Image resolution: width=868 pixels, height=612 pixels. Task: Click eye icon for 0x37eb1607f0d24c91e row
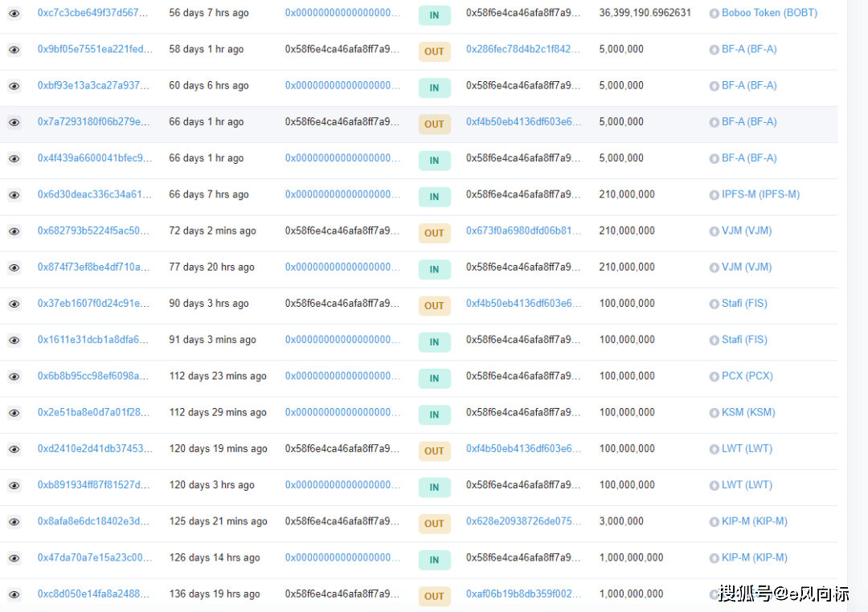14,304
